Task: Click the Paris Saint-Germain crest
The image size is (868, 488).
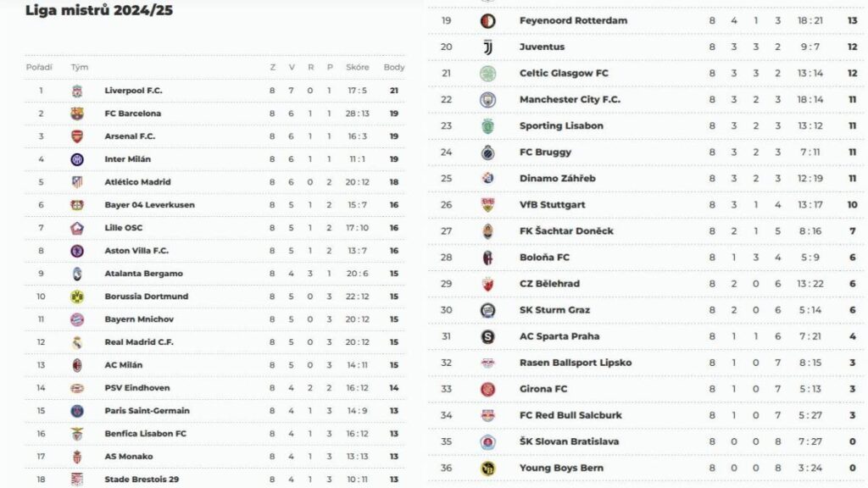Action: [x=77, y=411]
